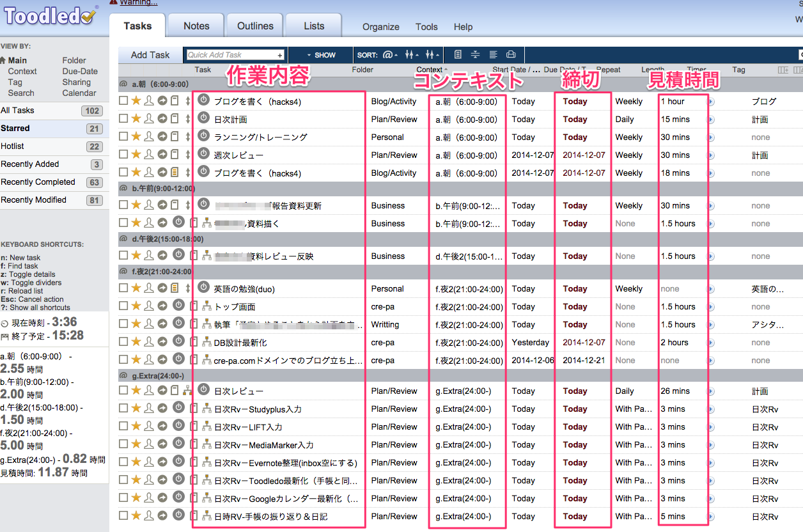
Task: Check off the 日次レビュー task
Action: [x=123, y=391]
